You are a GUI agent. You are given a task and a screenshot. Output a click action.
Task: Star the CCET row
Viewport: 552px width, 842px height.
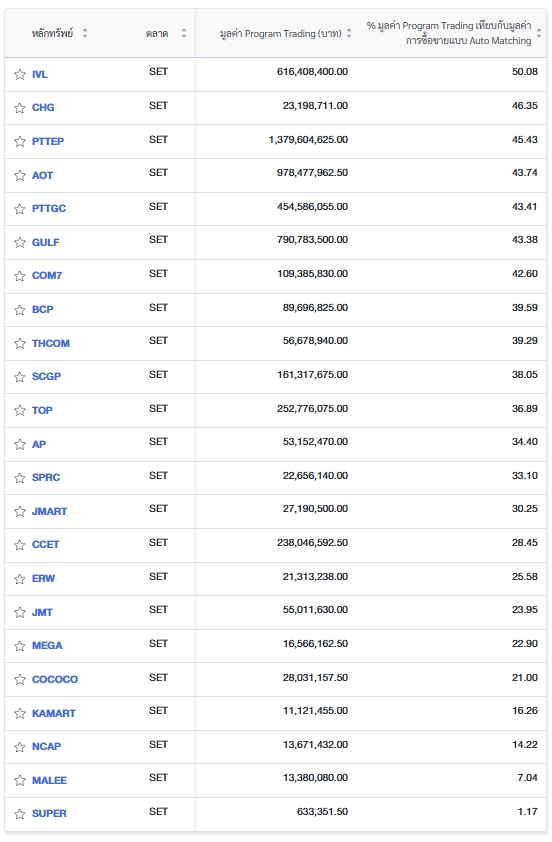point(20,545)
